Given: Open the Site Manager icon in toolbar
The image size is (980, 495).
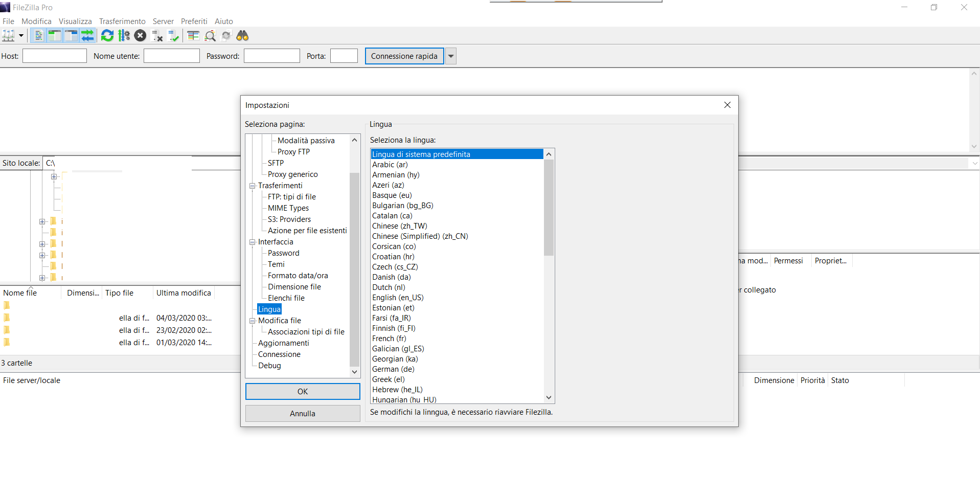Looking at the screenshot, I should 9,36.
